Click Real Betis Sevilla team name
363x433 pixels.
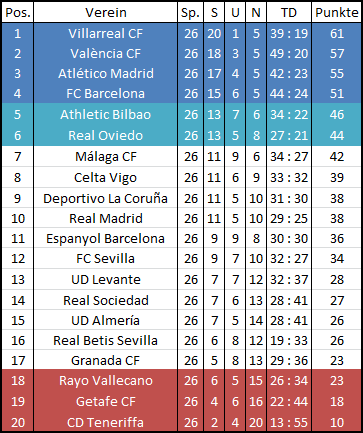105,340
